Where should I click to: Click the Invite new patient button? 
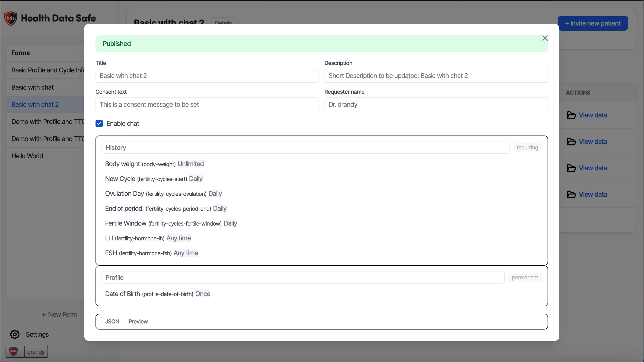(593, 23)
